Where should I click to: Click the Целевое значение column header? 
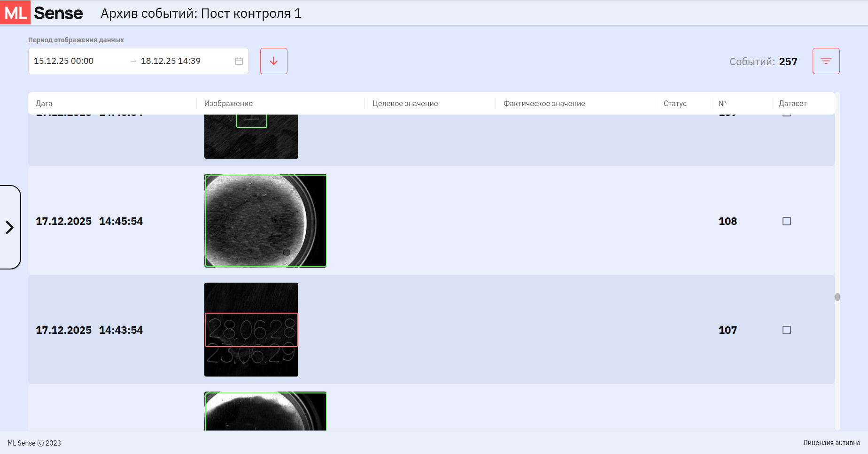point(405,103)
